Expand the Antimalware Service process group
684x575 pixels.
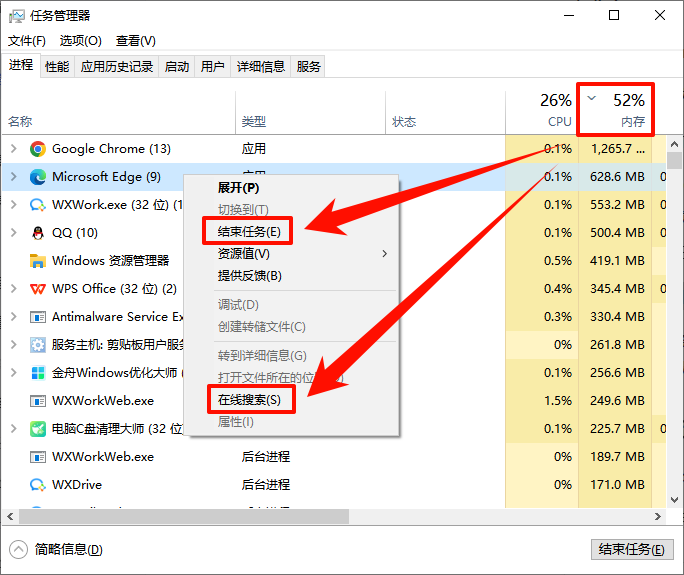tap(14, 316)
